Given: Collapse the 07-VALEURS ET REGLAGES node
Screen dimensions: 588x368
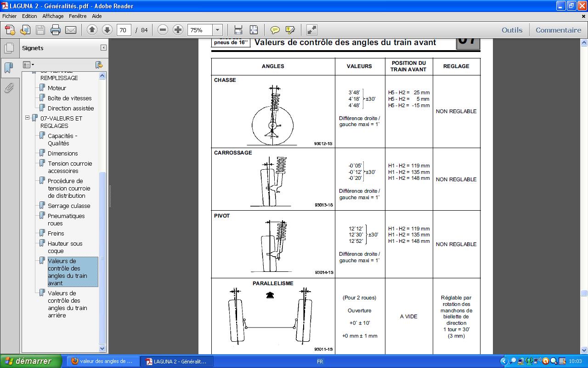Looking at the screenshot, I should point(27,118).
